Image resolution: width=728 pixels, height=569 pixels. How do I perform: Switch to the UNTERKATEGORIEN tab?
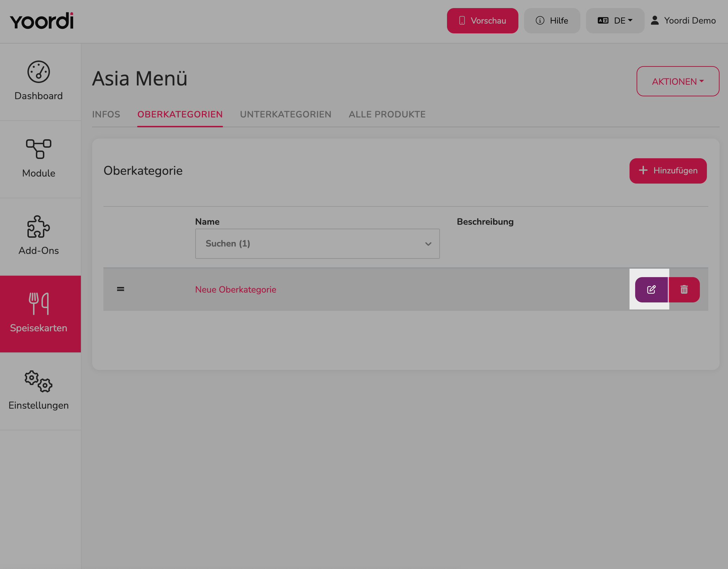pyautogui.click(x=286, y=114)
